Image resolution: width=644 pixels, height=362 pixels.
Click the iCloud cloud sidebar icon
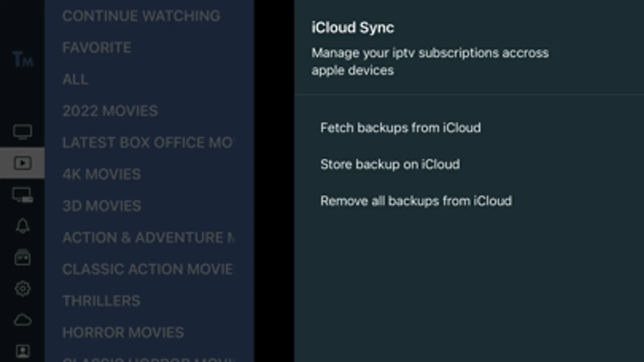click(x=22, y=320)
